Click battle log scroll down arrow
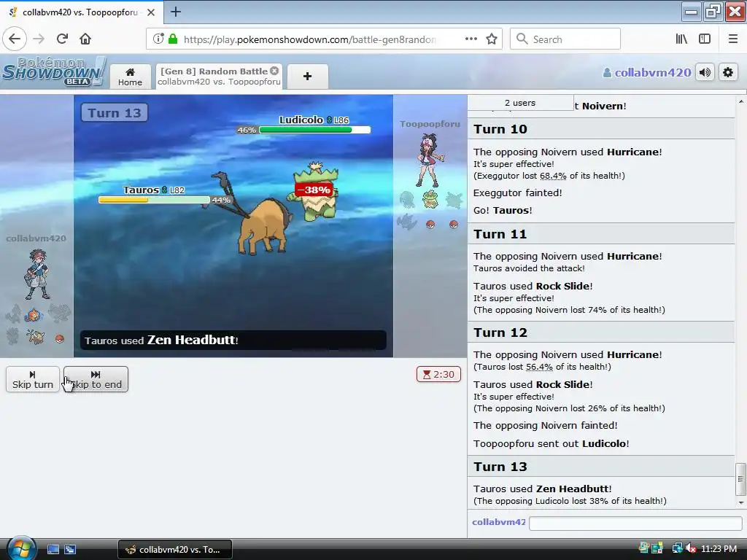The width and height of the screenshot is (747, 560). (x=740, y=503)
